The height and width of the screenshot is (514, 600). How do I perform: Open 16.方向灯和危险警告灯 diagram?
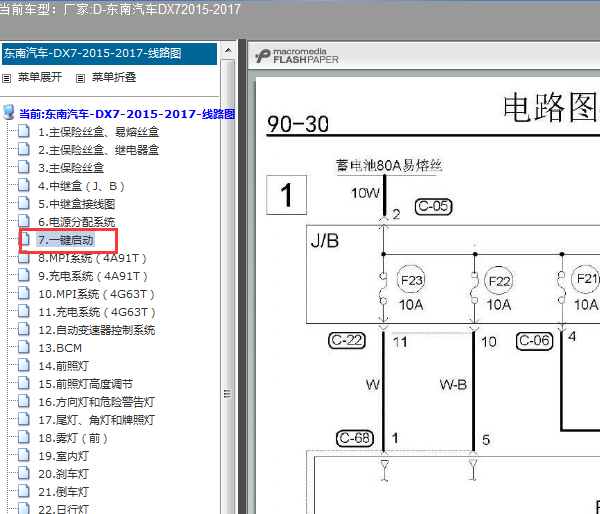click(x=96, y=402)
